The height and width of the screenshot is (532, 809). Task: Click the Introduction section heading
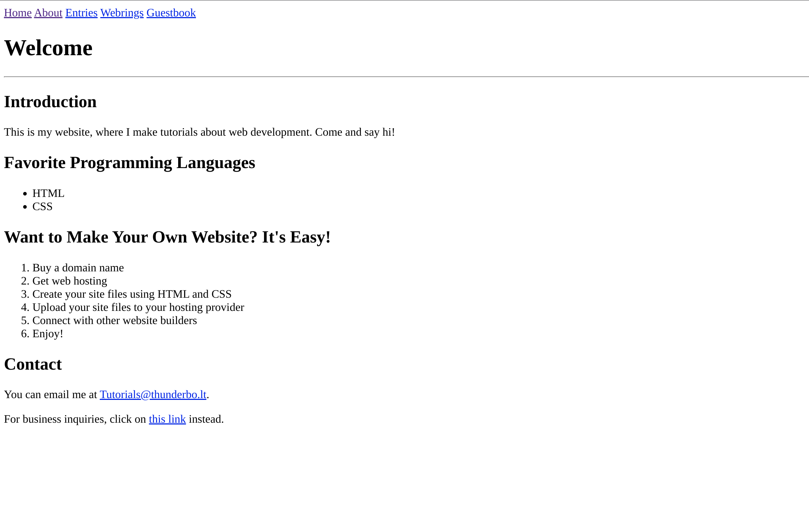50,102
